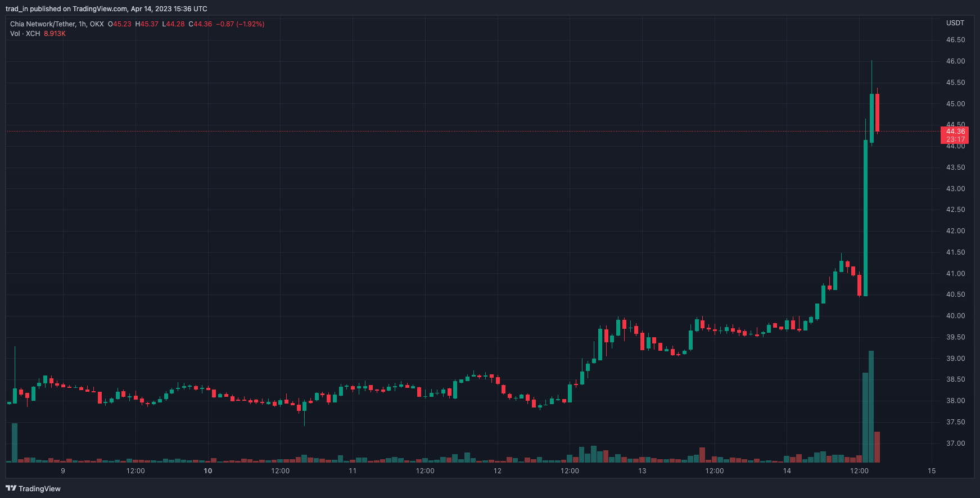Click the latest red candle body
The height and width of the screenshot is (498, 980).
tap(877, 112)
